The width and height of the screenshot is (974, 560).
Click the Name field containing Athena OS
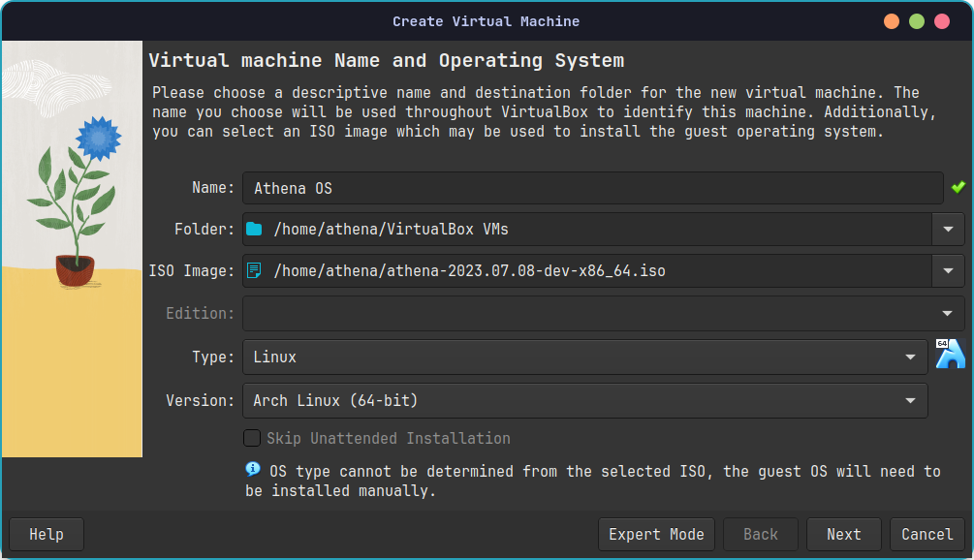pos(581,187)
